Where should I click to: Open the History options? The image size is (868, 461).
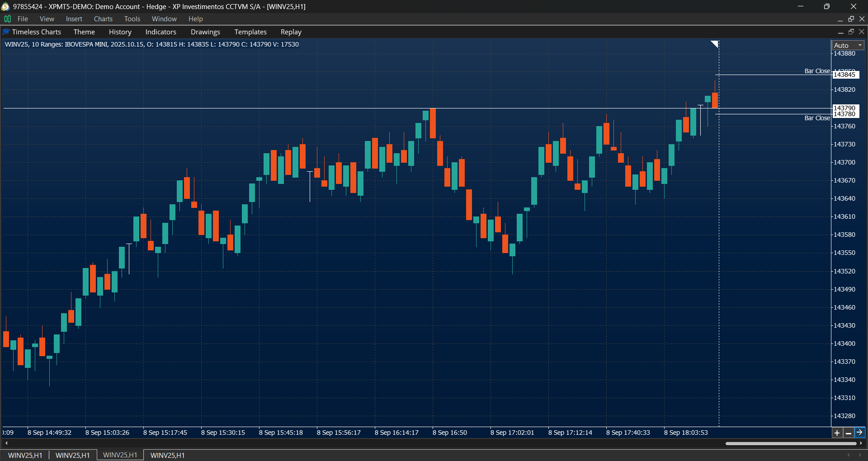[120, 32]
